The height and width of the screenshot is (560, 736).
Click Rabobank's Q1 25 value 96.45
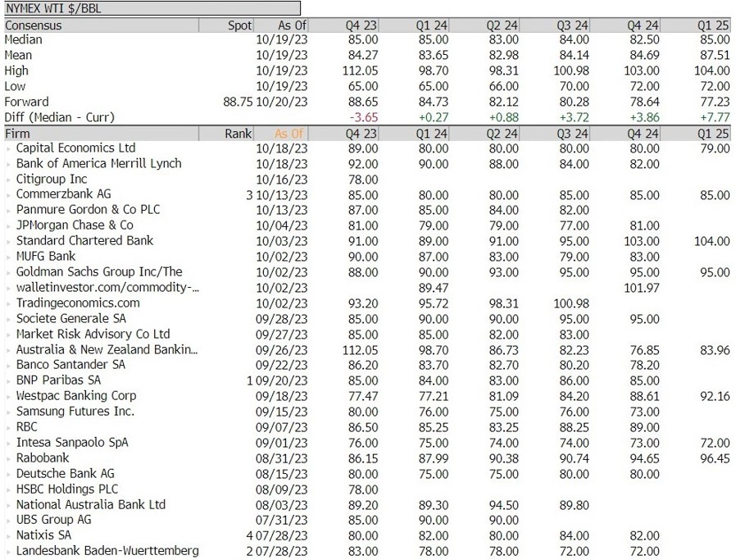click(x=715, y=458)
